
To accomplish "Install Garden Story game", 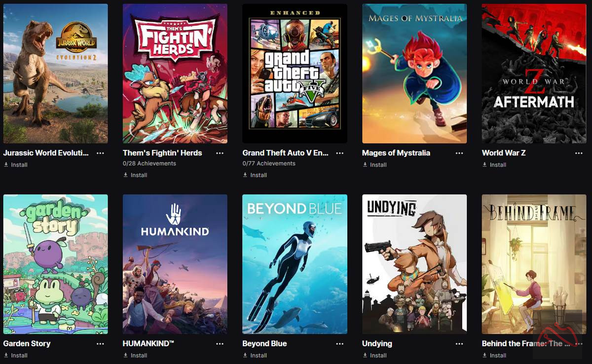I will tap(16, 355).
